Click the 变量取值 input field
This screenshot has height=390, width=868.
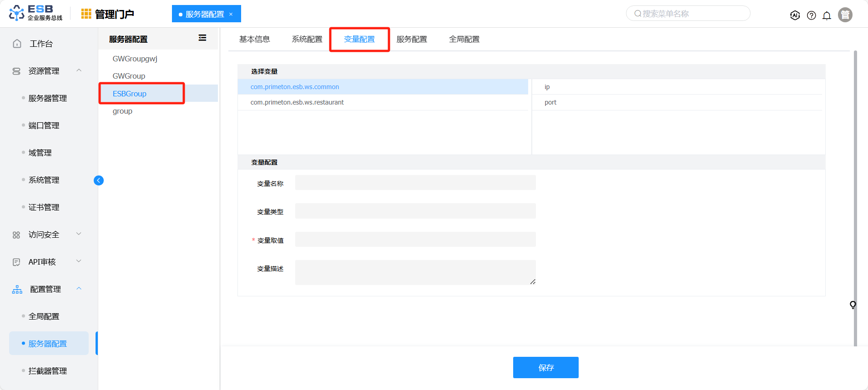tap(415, 240)
